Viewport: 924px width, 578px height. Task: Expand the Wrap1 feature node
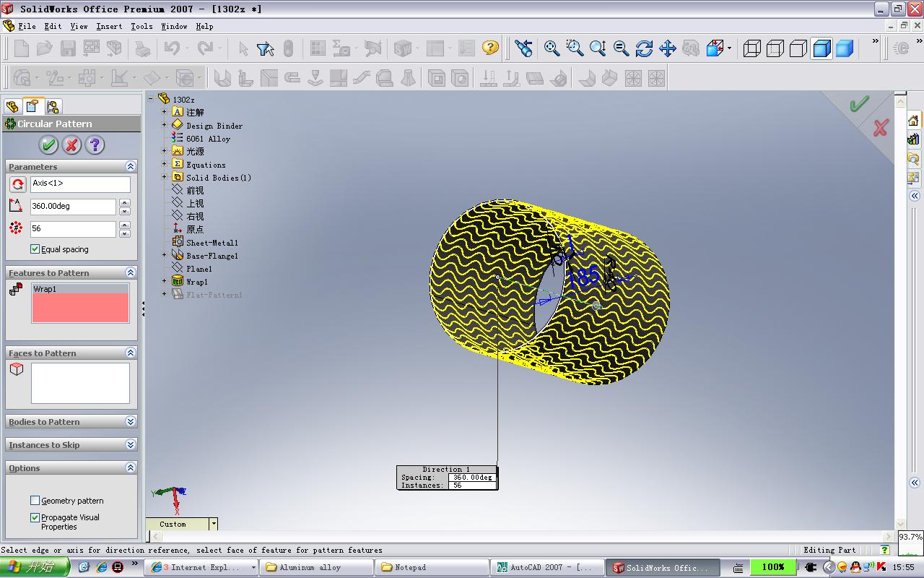point(164,281)
